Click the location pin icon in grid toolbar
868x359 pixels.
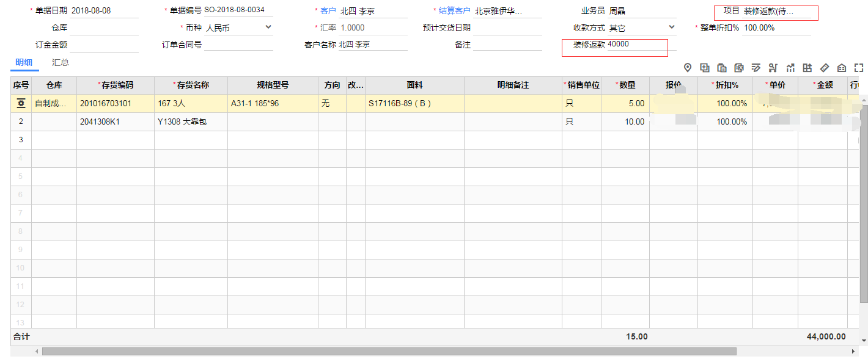687,68
